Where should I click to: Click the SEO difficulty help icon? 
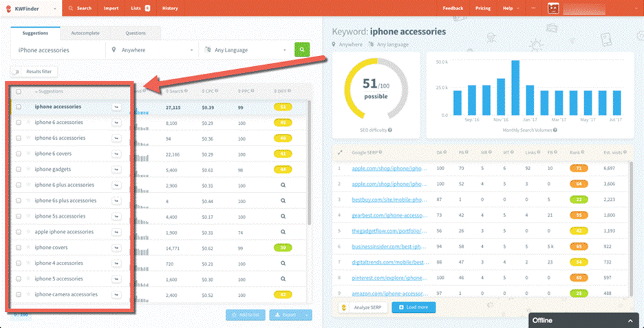click(x=390, y=130)
